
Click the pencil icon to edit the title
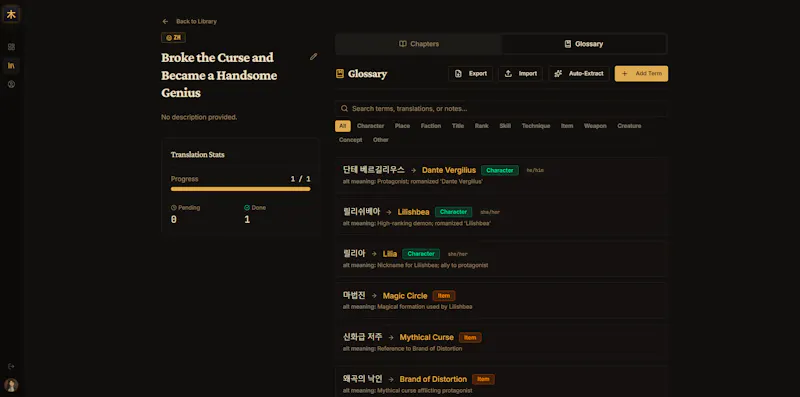(x=313, y=57)
